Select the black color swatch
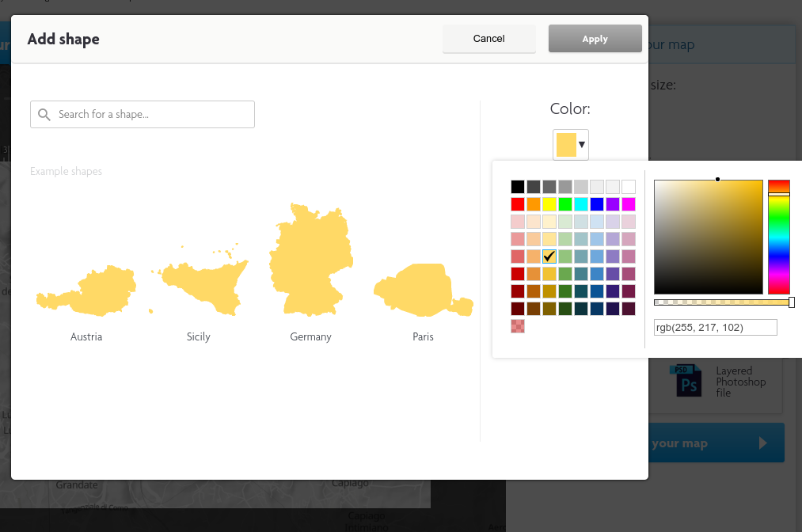802x532 pixels. (518, 187)
